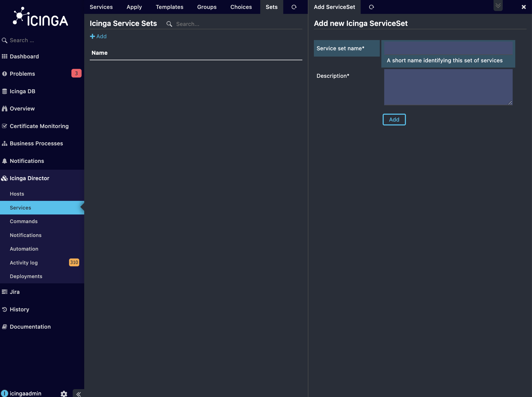Click the Icinga logo

click(x=41, y=17)
